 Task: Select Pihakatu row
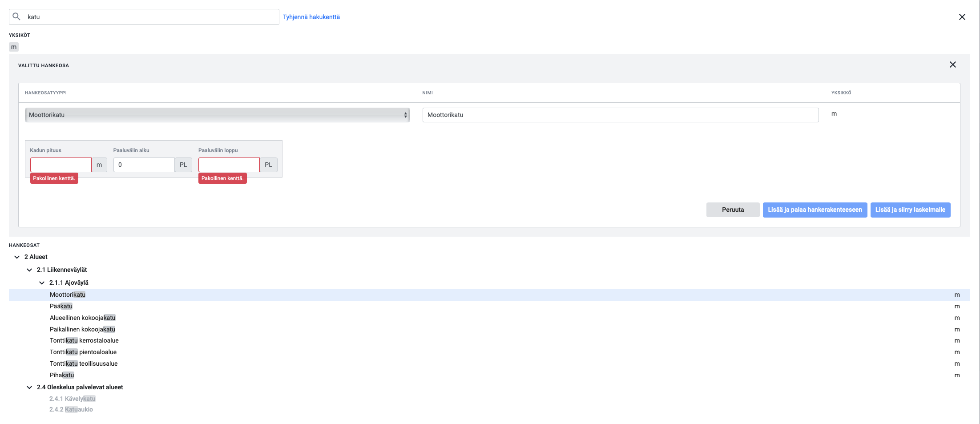489,375
